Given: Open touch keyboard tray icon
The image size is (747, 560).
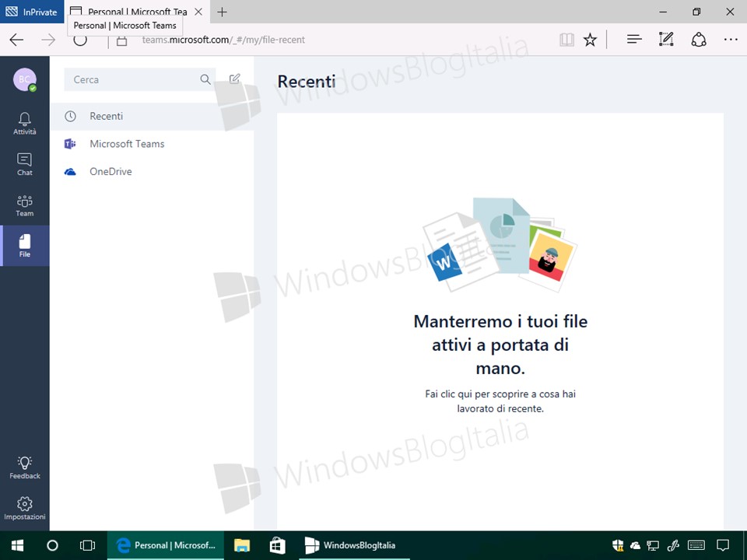Looking at the screenshot, I should (696, 545).
